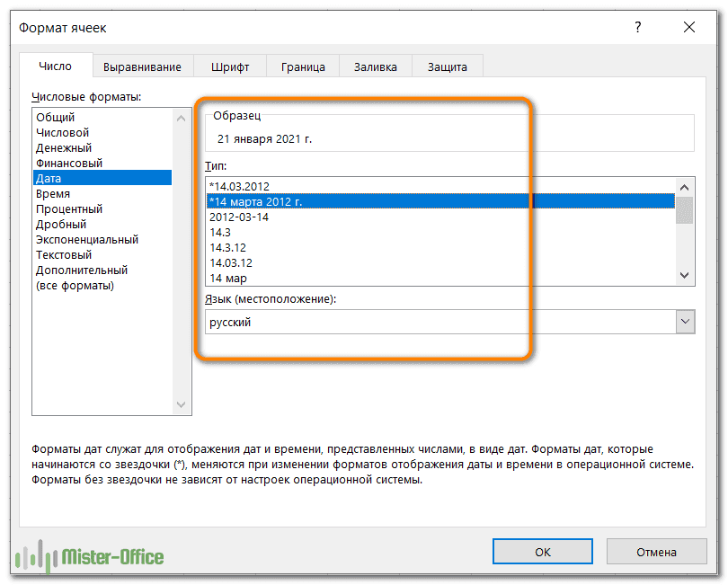The height and width of the screenshot is (585, 728).
Task: Choose the Общий number format
Action: (x=56, y=118)
